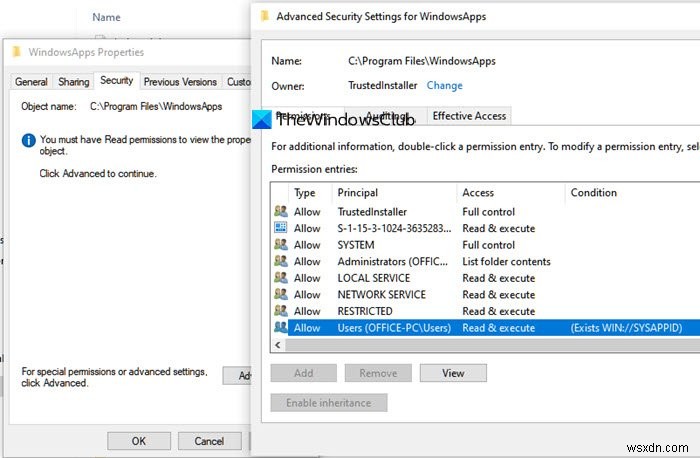Screen dimensions: 700x458
Task: Click OK in WindowsApps Properties
Action: pos(139,441)
